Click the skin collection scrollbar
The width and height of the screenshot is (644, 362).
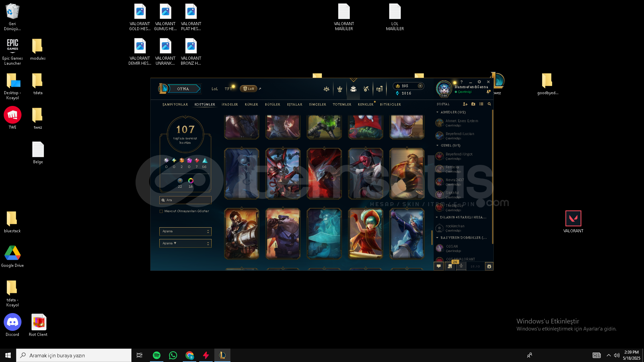pyautogui.click(x=432, y=238)
